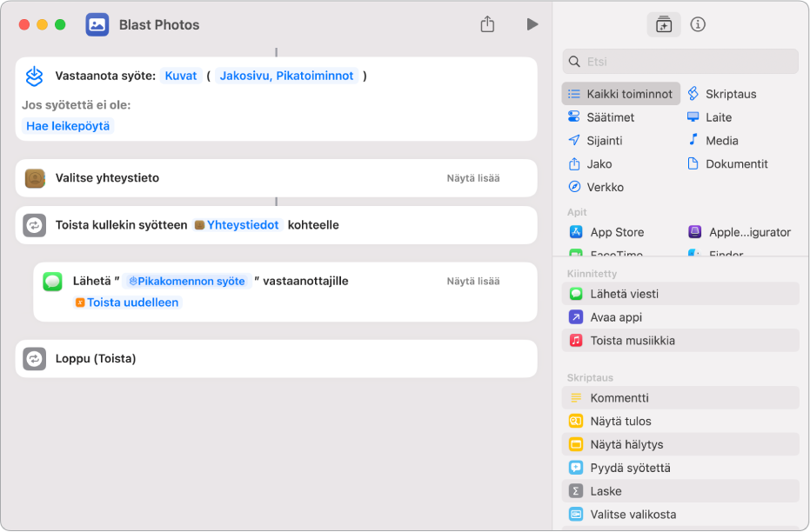Open the shortcut details info icon

tap(698, 24)
